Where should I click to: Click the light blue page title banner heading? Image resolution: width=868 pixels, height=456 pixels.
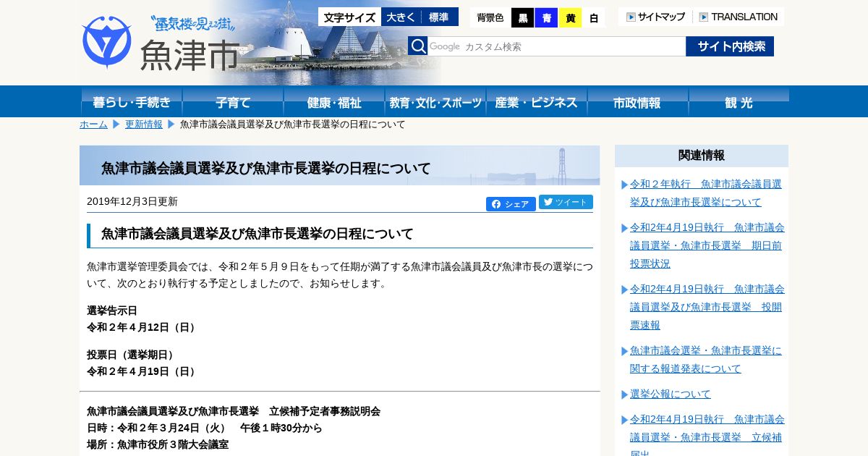coord(339,166)
